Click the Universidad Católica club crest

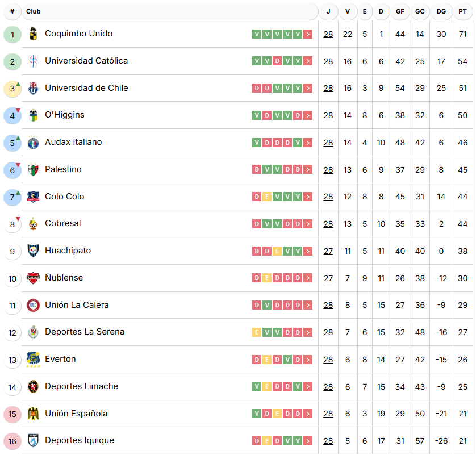(33, 61)
